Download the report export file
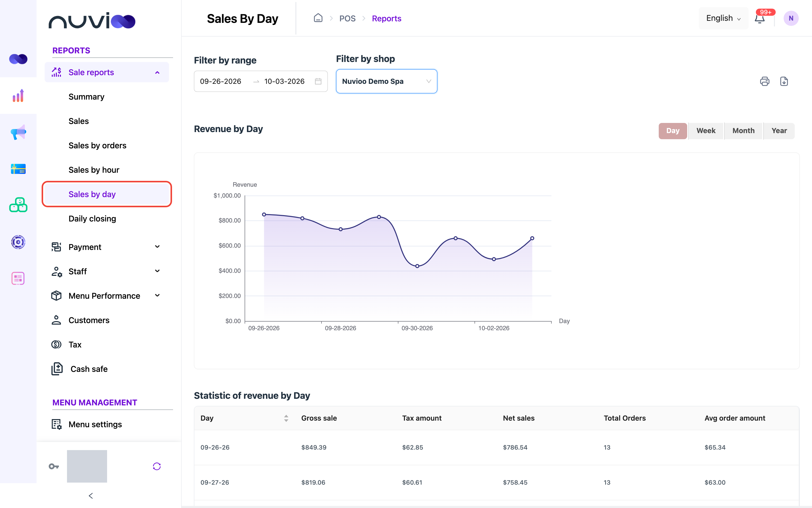 (x=784, y=81)
